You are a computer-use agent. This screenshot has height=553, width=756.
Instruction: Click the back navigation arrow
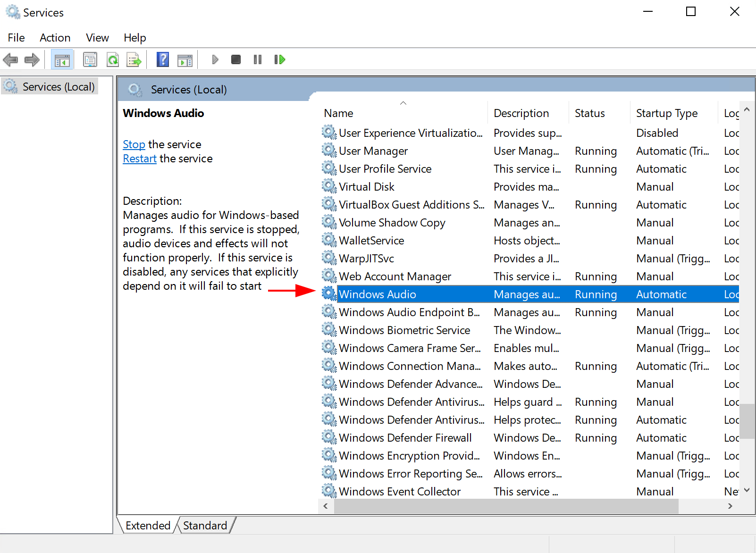(x=10, y=59)
